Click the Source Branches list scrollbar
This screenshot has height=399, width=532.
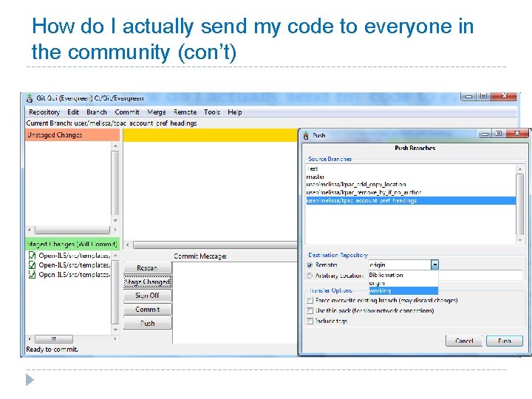[x=519, y=204]
